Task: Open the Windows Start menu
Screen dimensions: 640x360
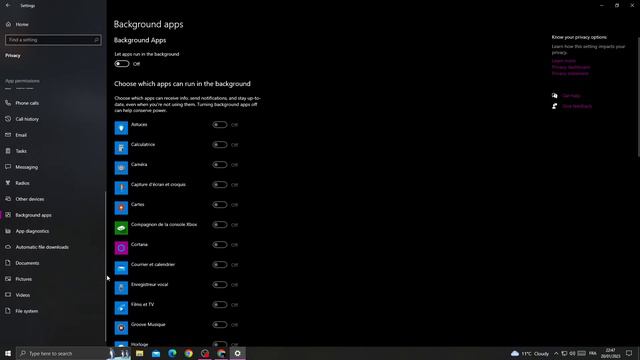Action: (8, 353)
